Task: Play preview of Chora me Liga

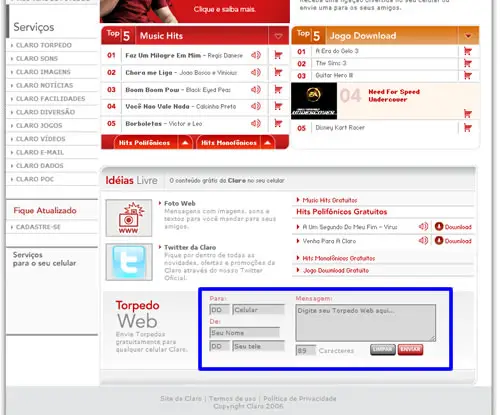Action: click(256, 72)
